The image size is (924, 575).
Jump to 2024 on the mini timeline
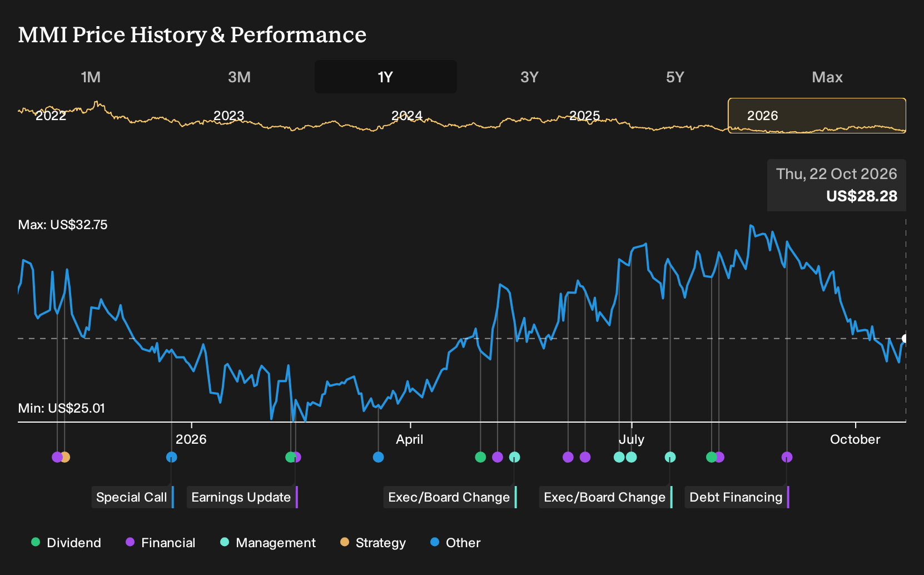406,116
